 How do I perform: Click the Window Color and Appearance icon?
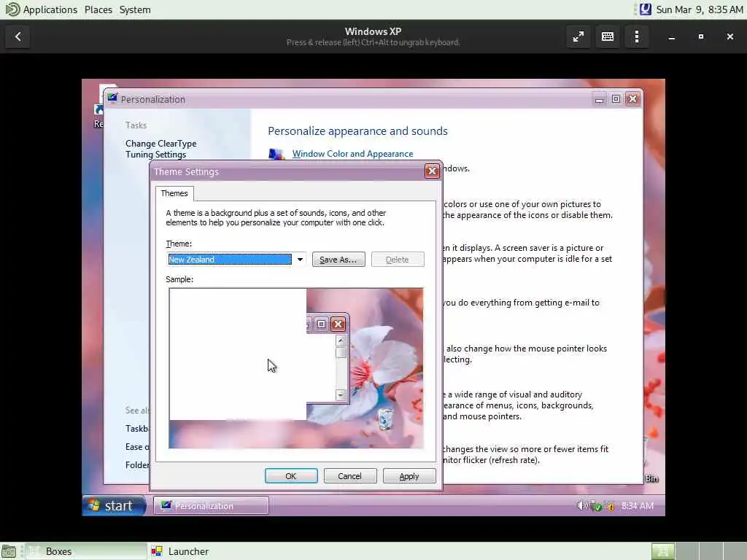276,154
